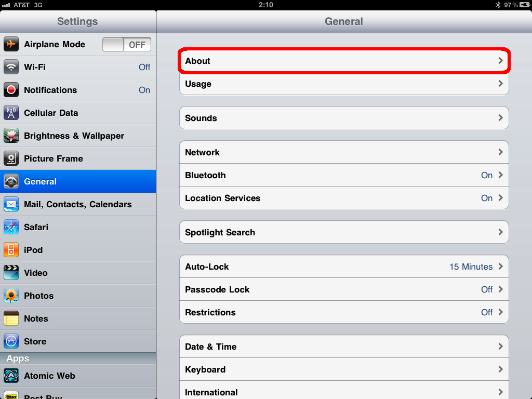Open Date & Time settings

point(344,347)
